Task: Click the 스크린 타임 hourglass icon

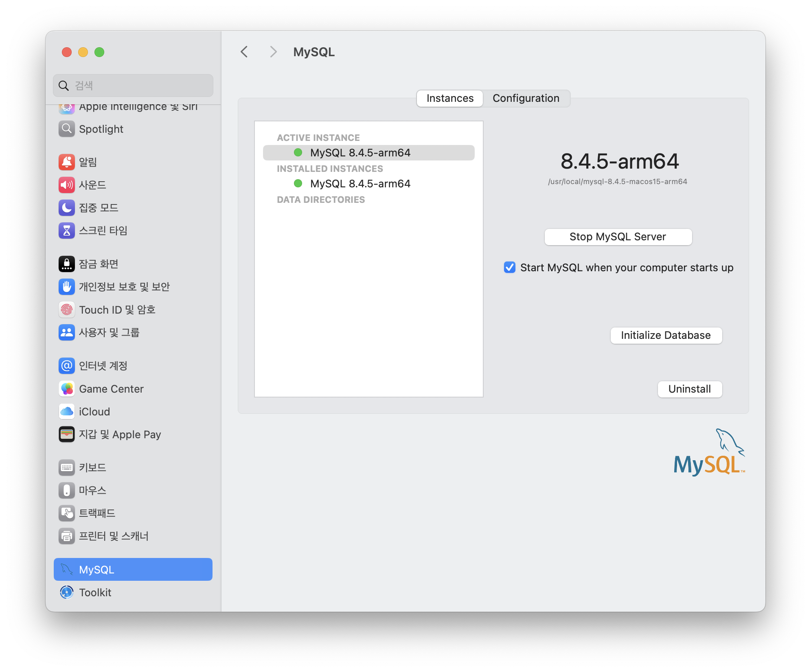Action: tap(67, 231)
